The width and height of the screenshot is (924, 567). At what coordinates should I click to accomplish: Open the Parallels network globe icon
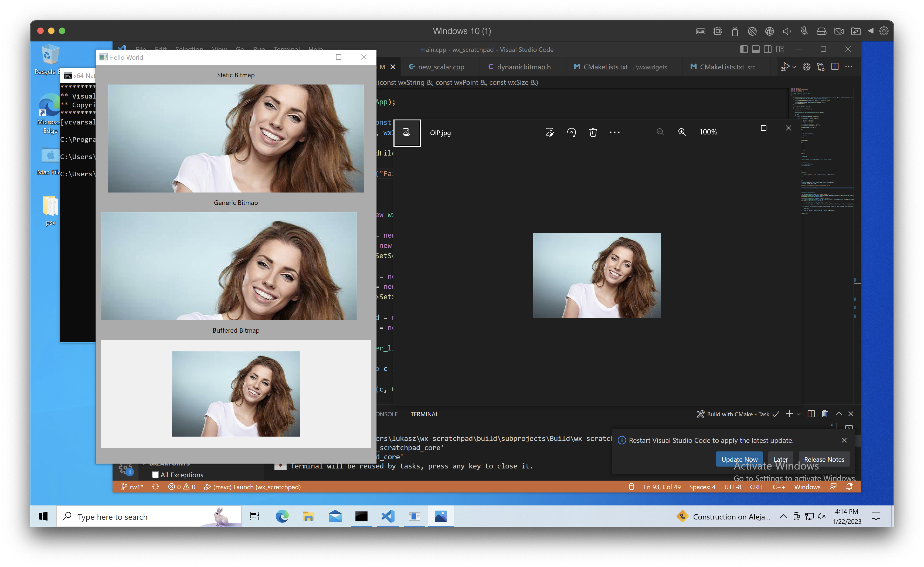click(x=769, y=31)
